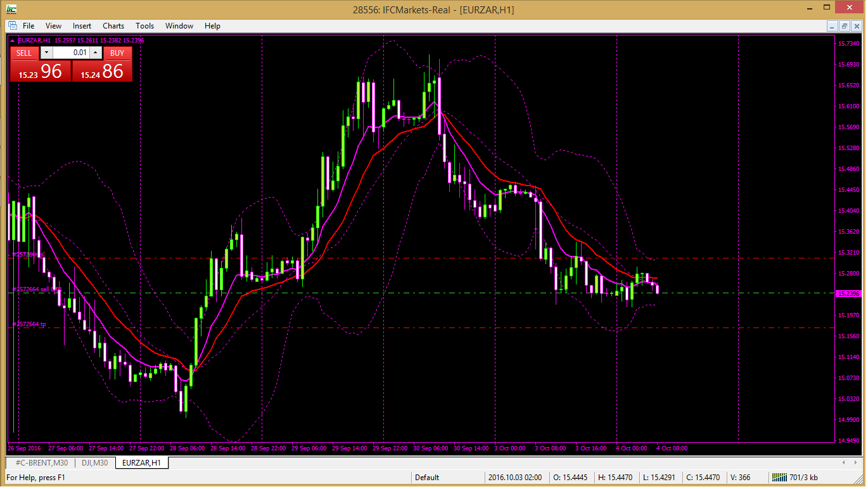Click the chart document icon in menu bar
The image size is (868, 489).
(12, 26)
